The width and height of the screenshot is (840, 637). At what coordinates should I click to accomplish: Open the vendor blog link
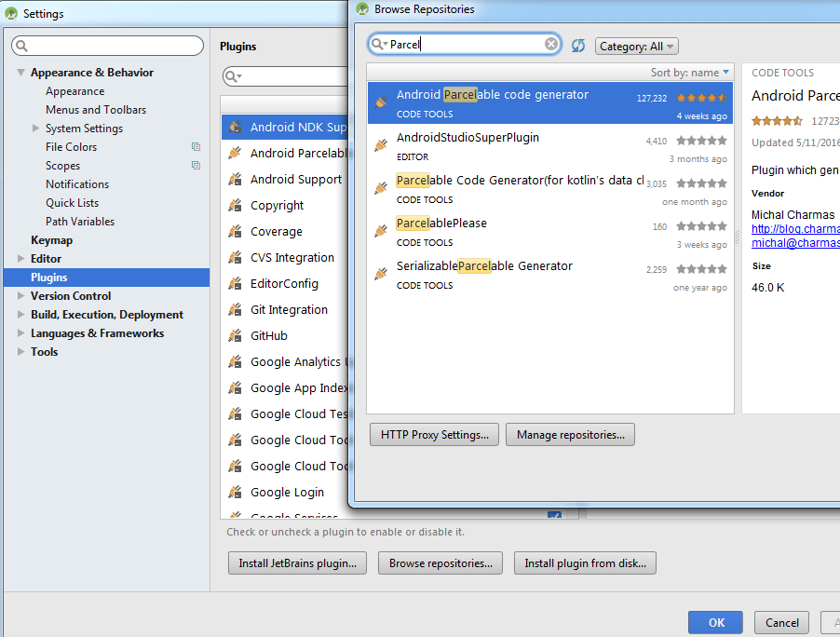[x=795, y=229]
